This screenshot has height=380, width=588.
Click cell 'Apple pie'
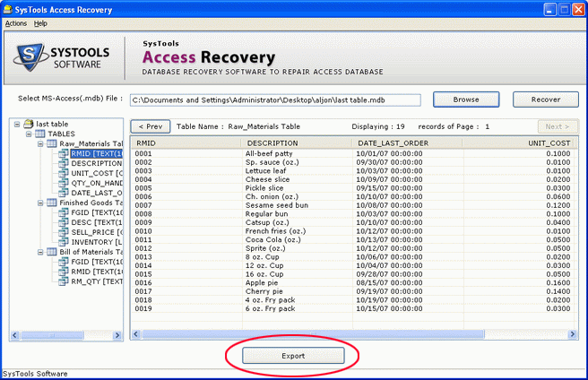tap(262, 283)
